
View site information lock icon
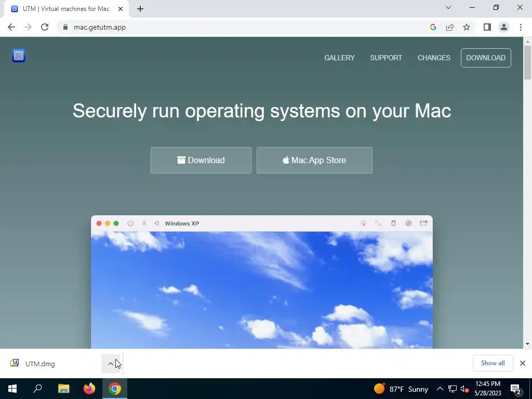[x=65, y=27]
